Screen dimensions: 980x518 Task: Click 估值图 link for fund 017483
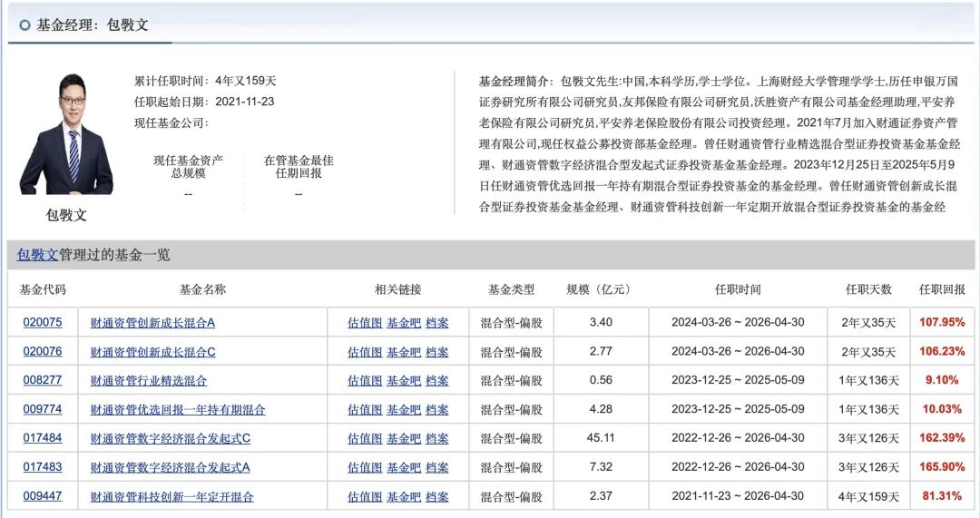(x=365, y=467)
